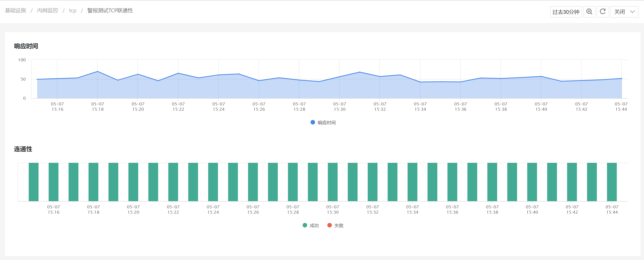Click the connectivity bar above 05-07 15:30
This screenshot has width=644, height=260.
pos(333,182)
